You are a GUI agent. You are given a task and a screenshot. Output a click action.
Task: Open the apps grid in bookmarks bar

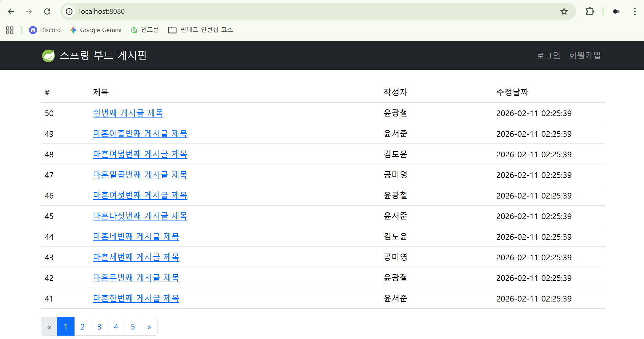10,30
